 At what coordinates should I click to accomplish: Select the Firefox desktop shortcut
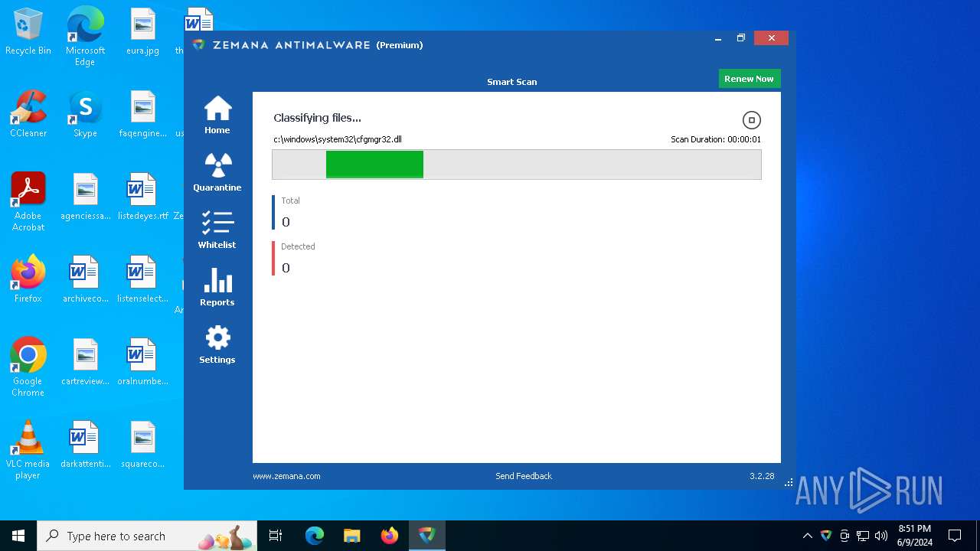(x=28, y=279)
